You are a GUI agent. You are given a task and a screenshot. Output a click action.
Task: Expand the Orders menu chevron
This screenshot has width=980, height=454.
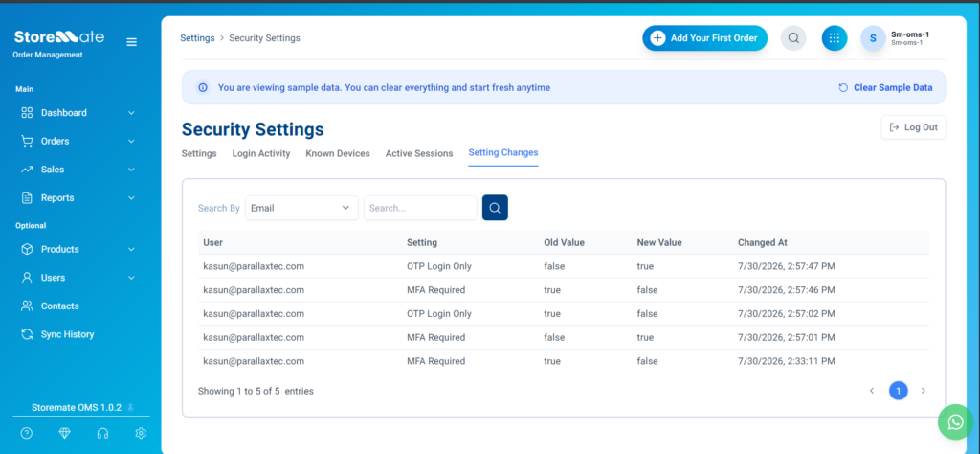[x=131, y=142]
